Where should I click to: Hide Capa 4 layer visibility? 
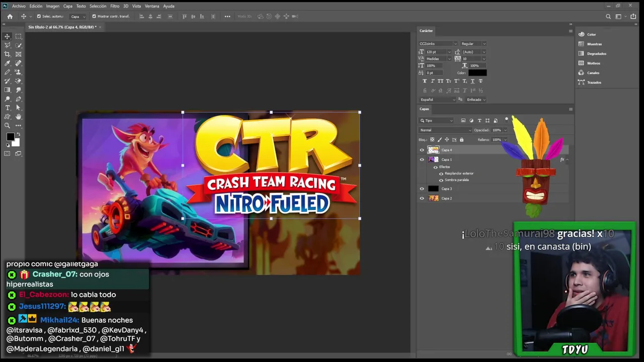pos(422,150)
